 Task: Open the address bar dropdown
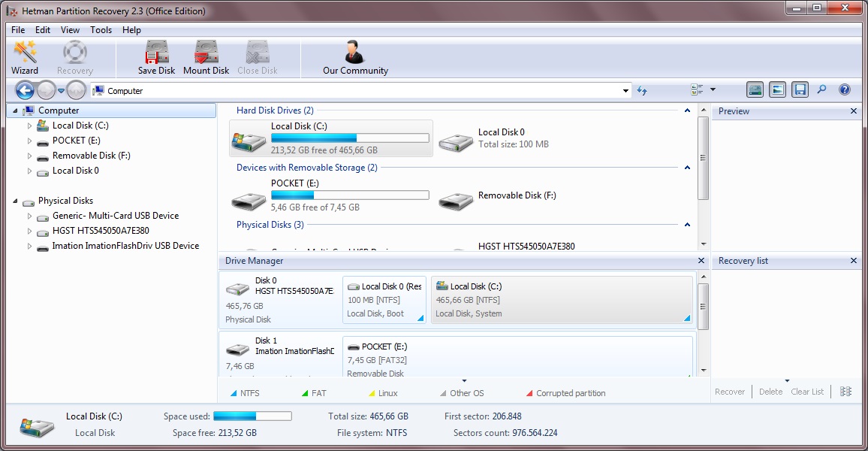click(x=625, y=90)
